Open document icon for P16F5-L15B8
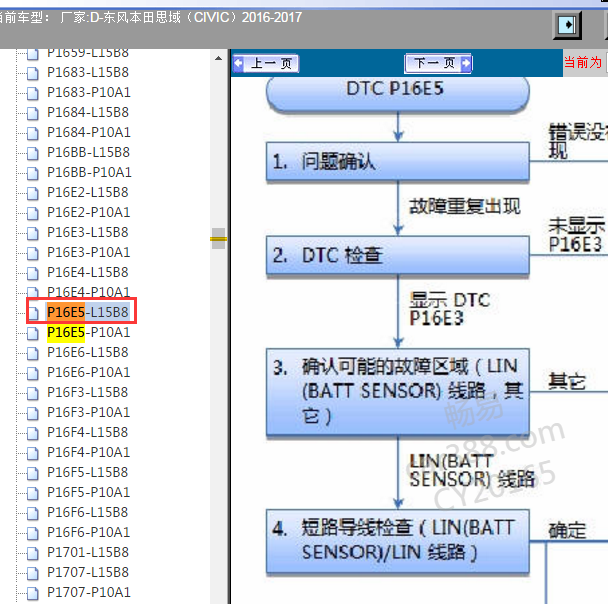This screenshot has height=604, width=608. (x=33, y=473)
